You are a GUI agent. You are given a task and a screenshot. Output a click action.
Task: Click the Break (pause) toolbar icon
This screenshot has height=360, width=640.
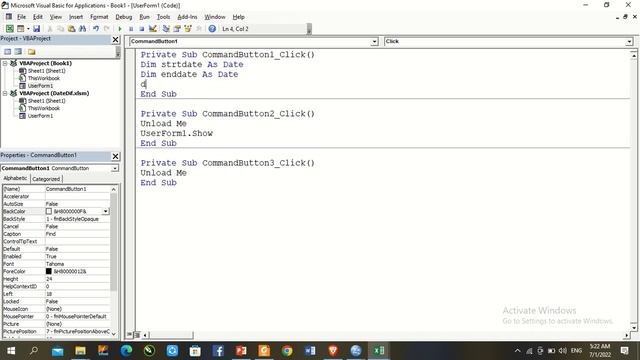(x=131, y=29)
